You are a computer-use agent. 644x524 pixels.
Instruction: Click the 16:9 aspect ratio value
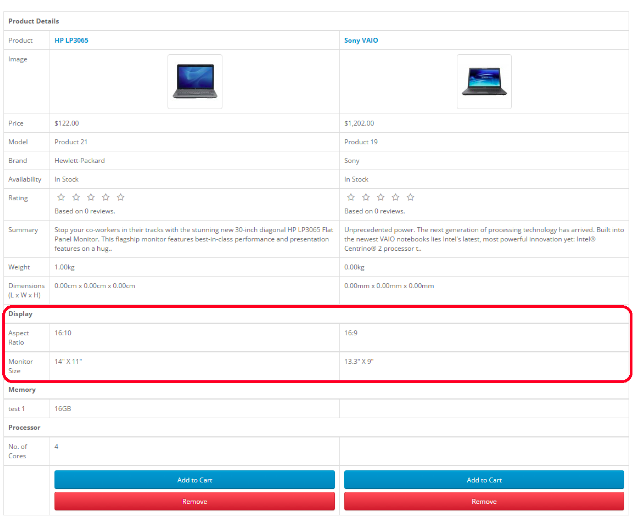tap(351, 333)
